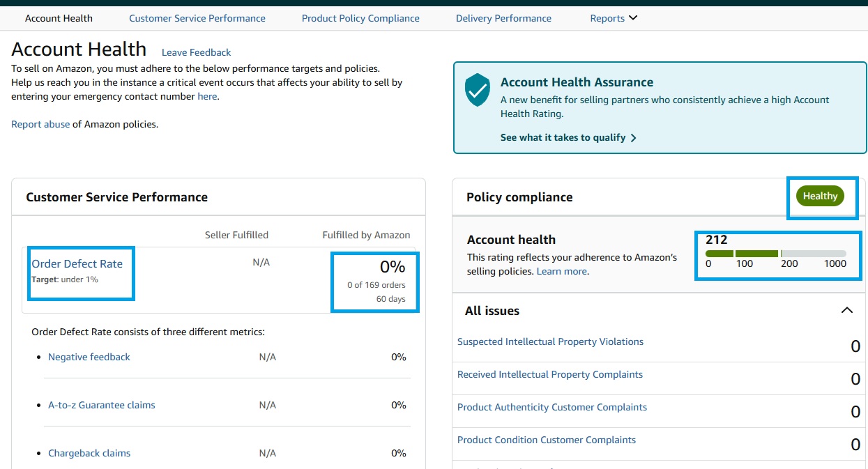
Task: Open the Reports dropdown menu
Action: (614, 18)
